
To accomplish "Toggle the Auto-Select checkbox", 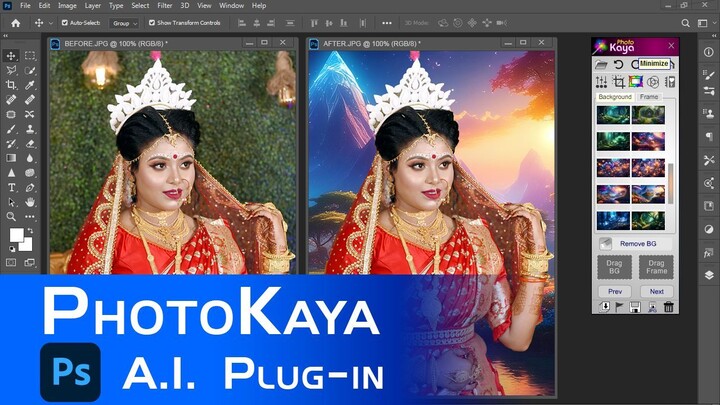I will [x=65, y=22].
